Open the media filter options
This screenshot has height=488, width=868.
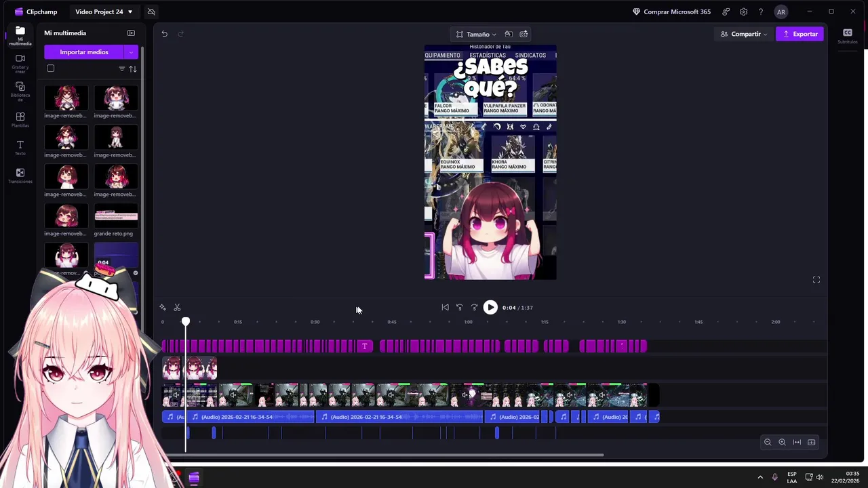click(122, 69)
